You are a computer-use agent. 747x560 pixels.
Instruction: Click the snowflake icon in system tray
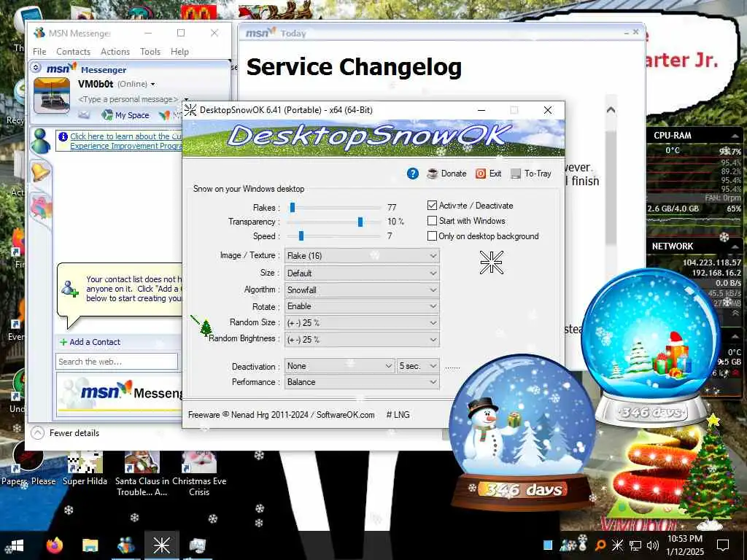click(x=617, y=545)
